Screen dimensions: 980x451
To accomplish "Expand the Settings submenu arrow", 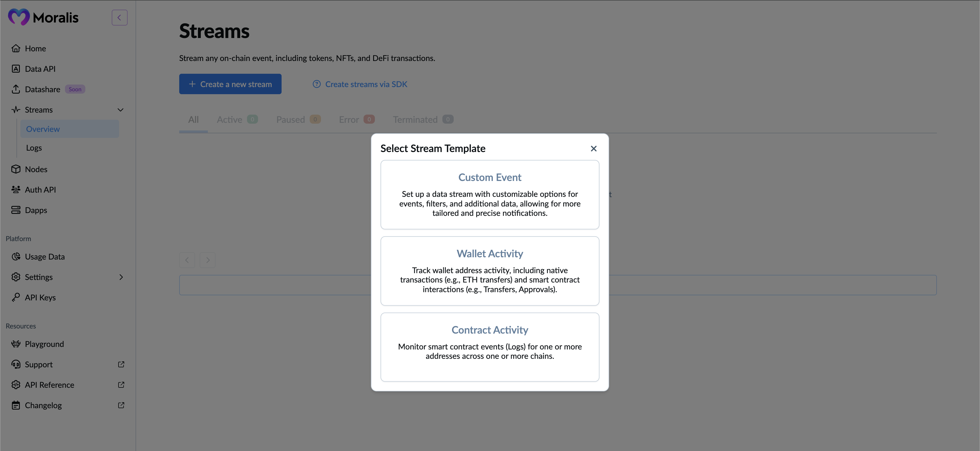I will (121, 277).
